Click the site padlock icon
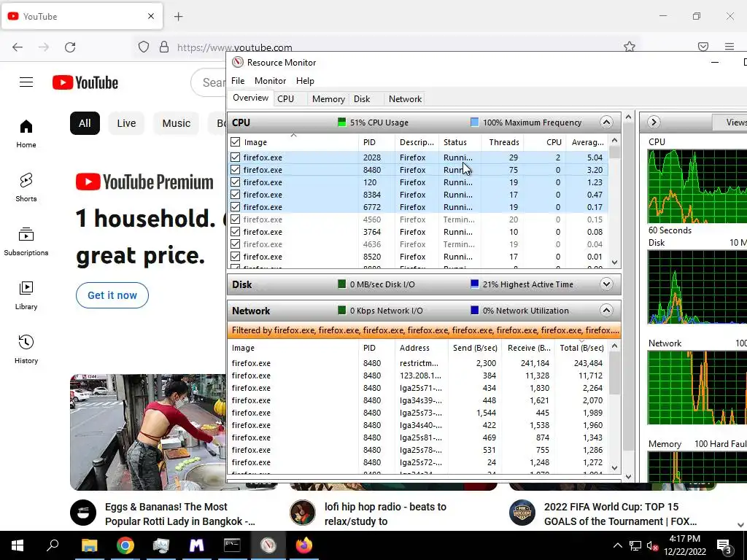 [164, 47]
